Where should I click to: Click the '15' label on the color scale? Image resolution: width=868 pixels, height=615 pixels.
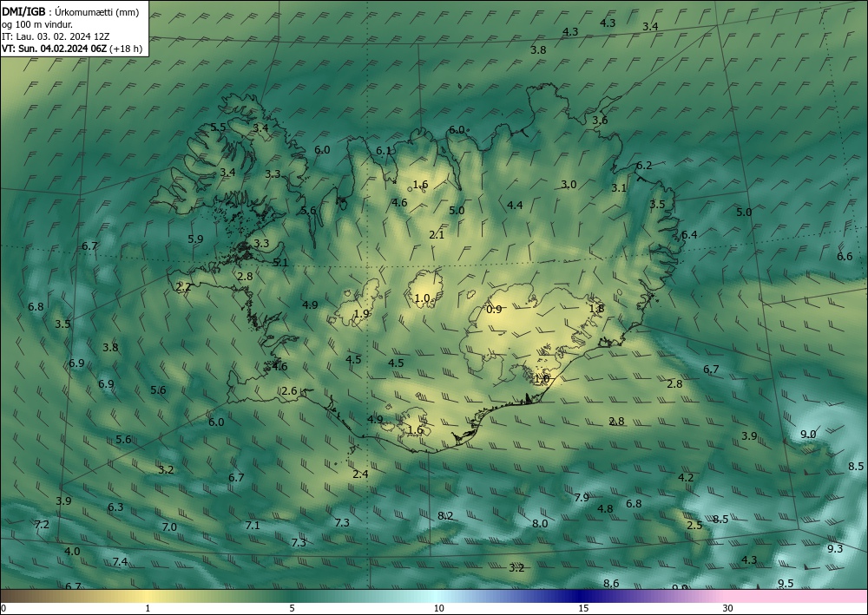click(583, 608)
